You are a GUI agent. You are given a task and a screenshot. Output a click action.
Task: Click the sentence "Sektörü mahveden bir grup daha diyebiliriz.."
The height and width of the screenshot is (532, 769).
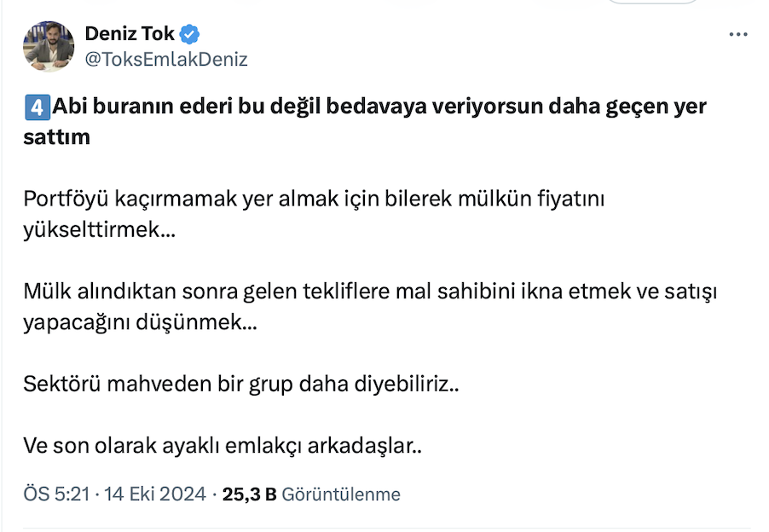pos(241,385)
